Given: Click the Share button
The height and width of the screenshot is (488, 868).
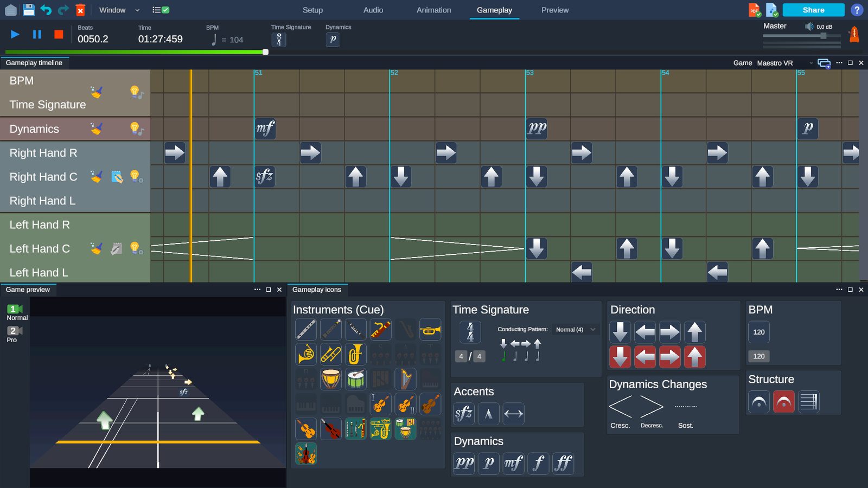Looking at the screenshot, I should tap(813, 10).
